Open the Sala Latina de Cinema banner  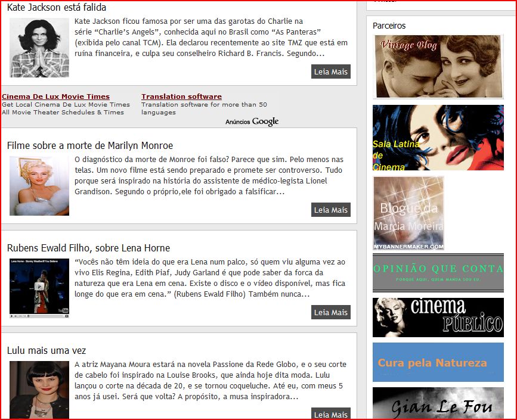[438, 138]
